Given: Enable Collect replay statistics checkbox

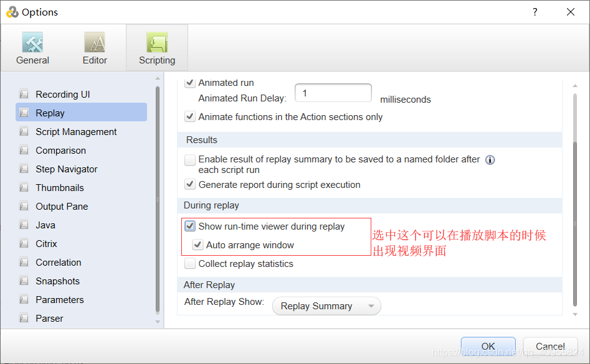Looking at the screenshot, I should pos(190,263).
